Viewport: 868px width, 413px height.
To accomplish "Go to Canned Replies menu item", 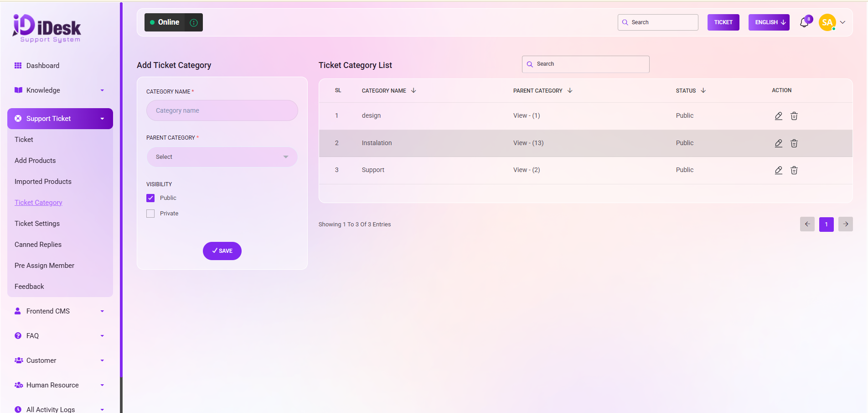I will click(x=38, y=245).
